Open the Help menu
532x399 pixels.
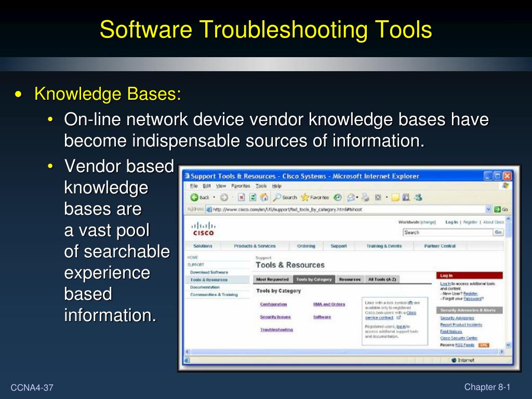pos(276,186)
